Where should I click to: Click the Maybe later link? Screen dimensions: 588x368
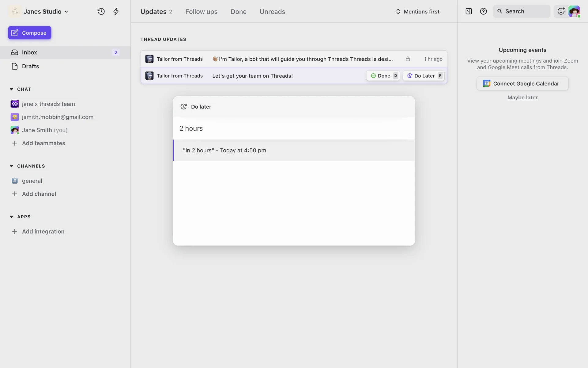[x=522, y=98]
